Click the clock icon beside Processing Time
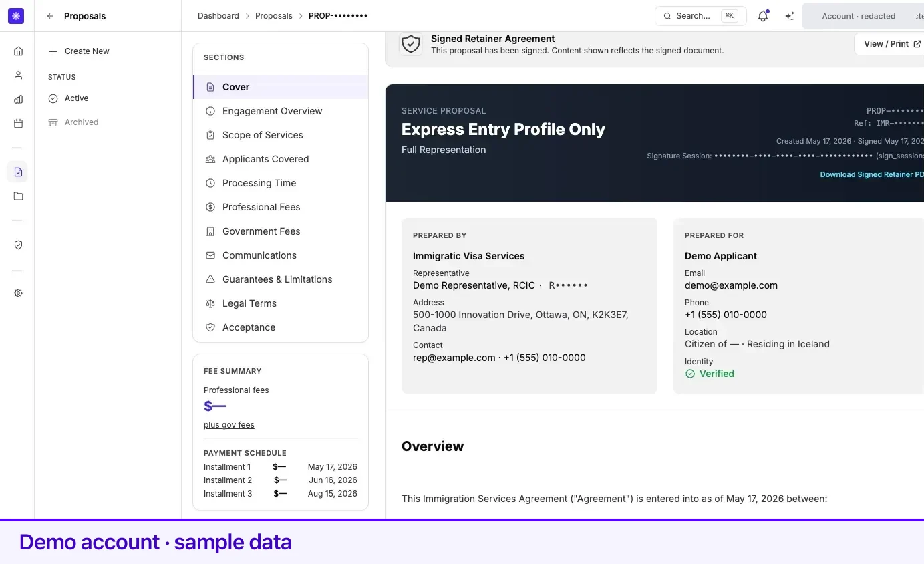This screenshot has width=924, height=564. [x=210, y=183]
